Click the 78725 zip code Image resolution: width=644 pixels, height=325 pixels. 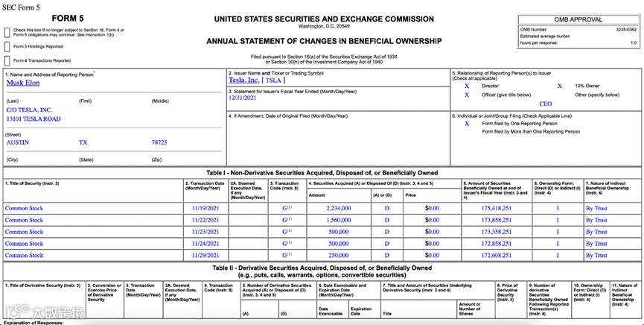coord(159,142)
